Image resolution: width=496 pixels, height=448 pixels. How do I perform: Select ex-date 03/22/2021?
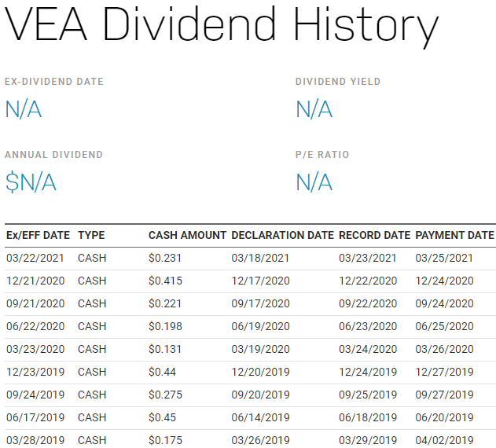pos(35,258)
